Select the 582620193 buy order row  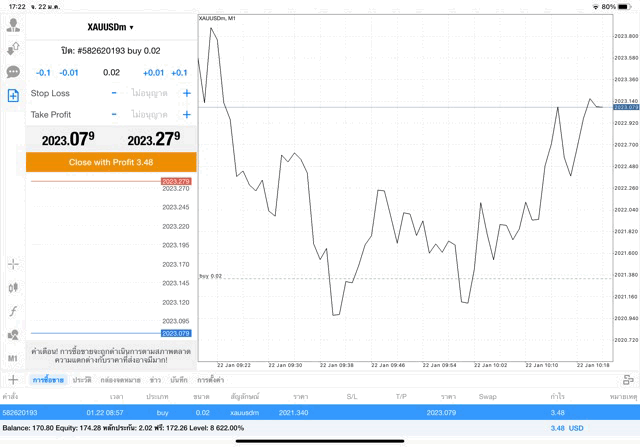pyautogui.click(x=320, y=412)
